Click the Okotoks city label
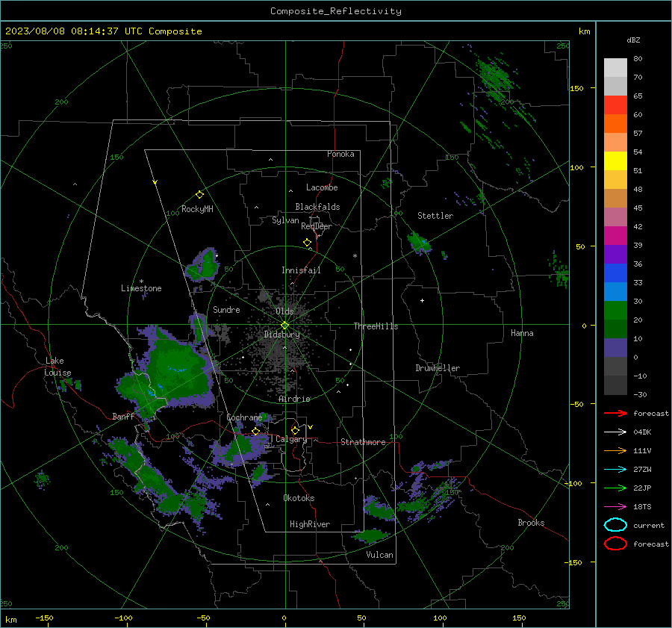The image size is (672, 628). pos(299,498)
